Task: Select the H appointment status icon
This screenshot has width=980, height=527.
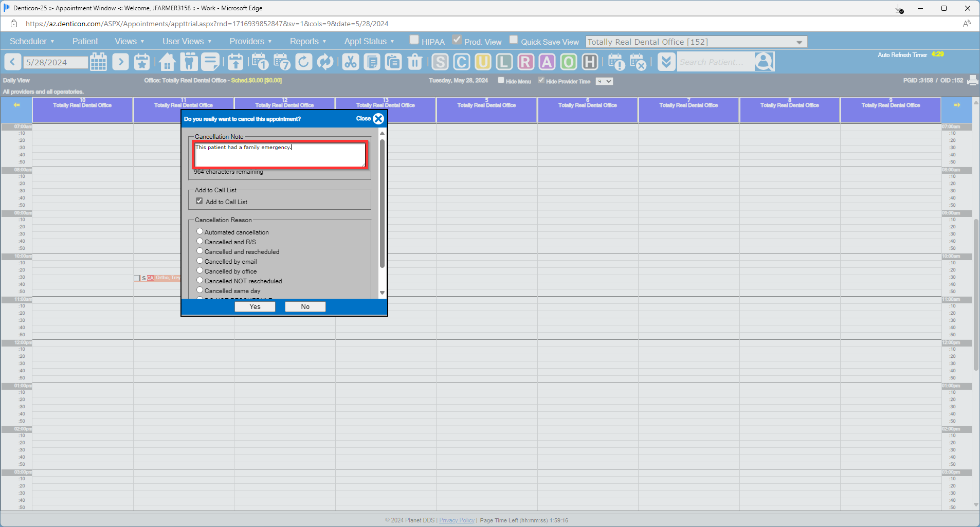Action: 589,62
